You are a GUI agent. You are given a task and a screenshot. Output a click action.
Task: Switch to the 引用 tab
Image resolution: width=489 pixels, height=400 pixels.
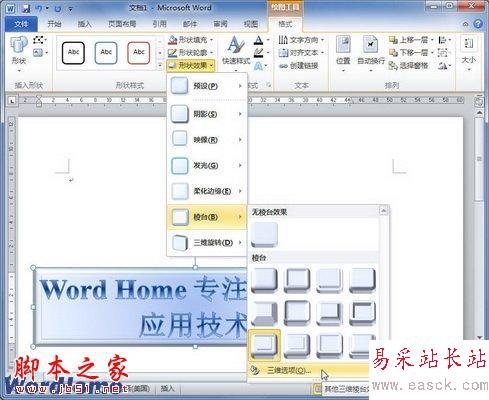click(159, 24)
